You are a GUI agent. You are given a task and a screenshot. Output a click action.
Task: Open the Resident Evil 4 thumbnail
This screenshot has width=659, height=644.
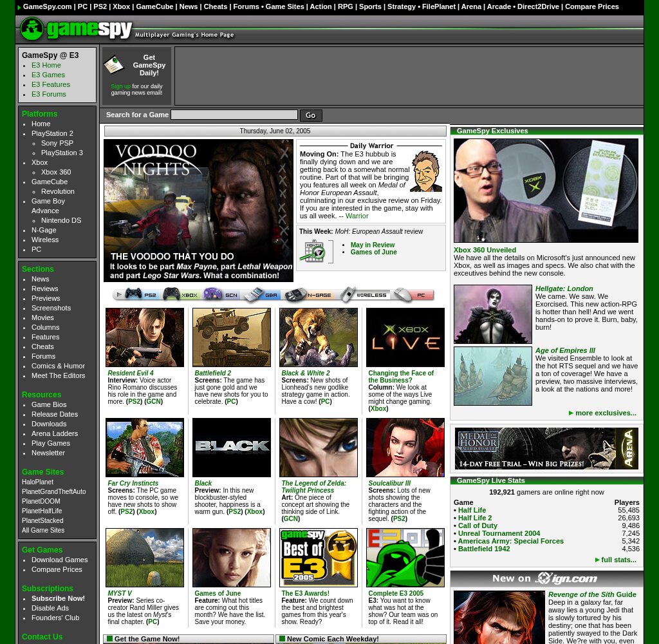click(145, 337)
